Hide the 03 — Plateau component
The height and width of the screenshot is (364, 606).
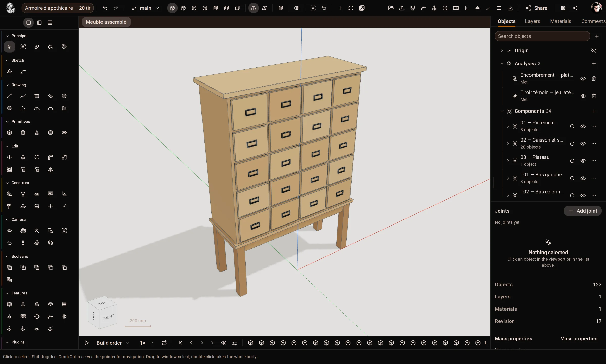[x=583, y=161]
